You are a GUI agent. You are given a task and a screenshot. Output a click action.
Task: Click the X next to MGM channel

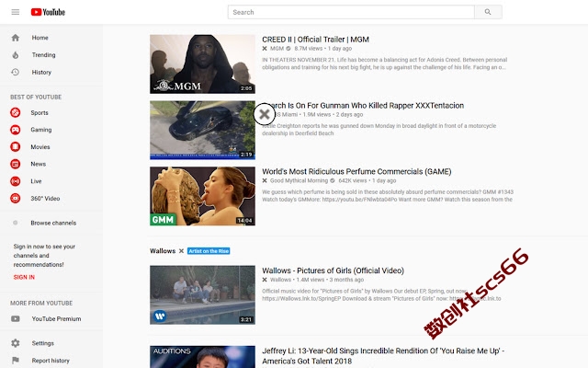265,49
